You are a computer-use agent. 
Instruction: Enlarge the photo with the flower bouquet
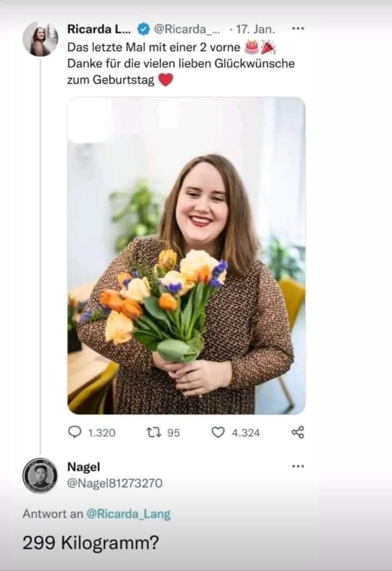click(186, 256)
